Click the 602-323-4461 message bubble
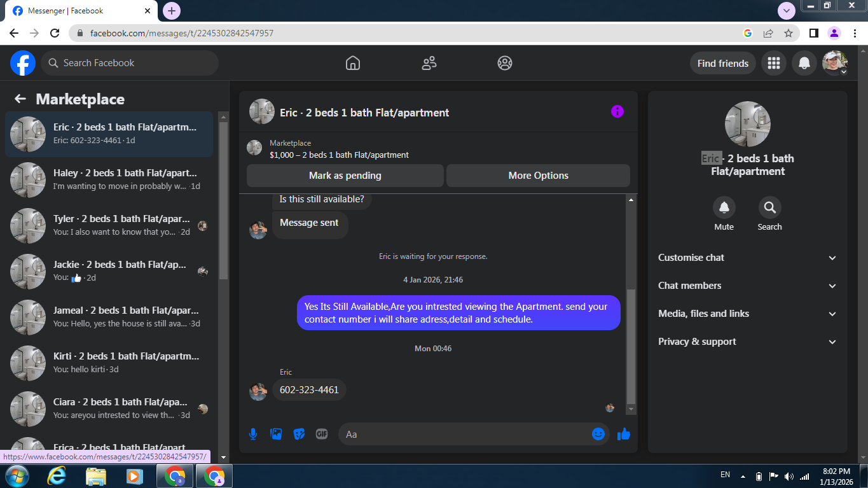The height and width of the screenshot is (488, 868). coord(309,389)
